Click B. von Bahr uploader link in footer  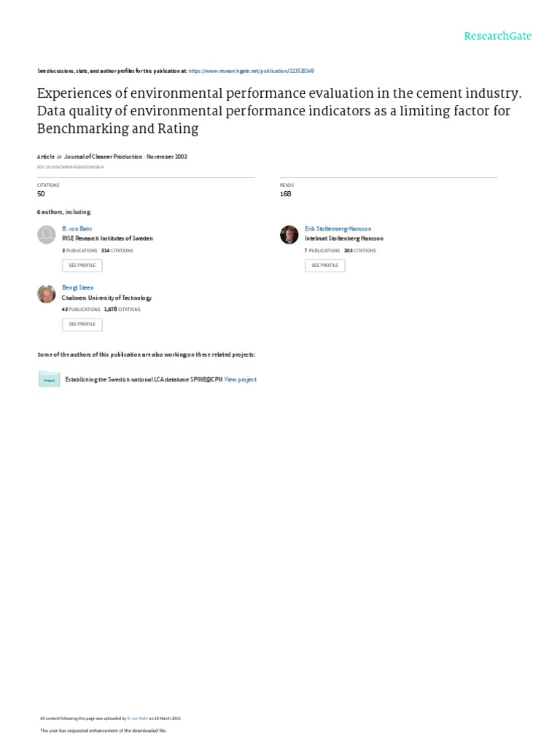(139, 719)
